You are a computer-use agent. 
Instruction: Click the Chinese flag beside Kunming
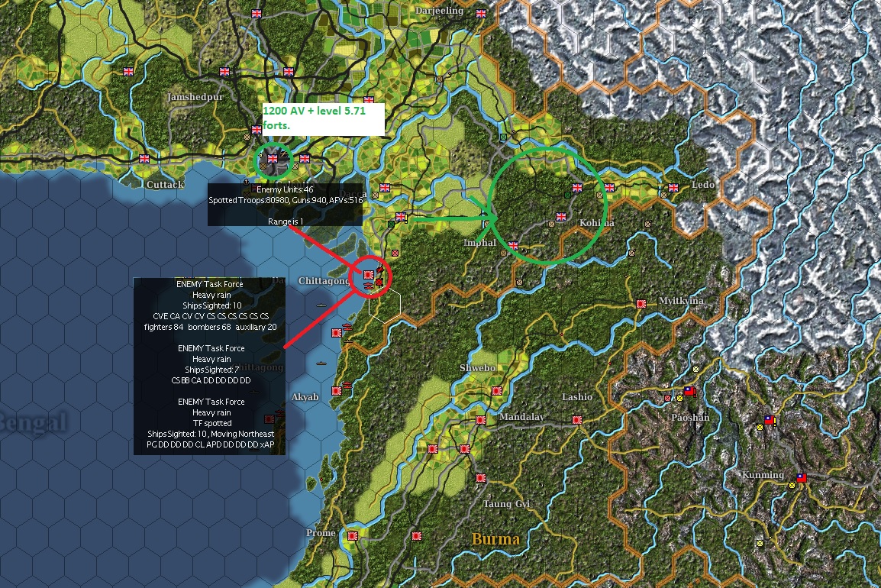point(801,478)
